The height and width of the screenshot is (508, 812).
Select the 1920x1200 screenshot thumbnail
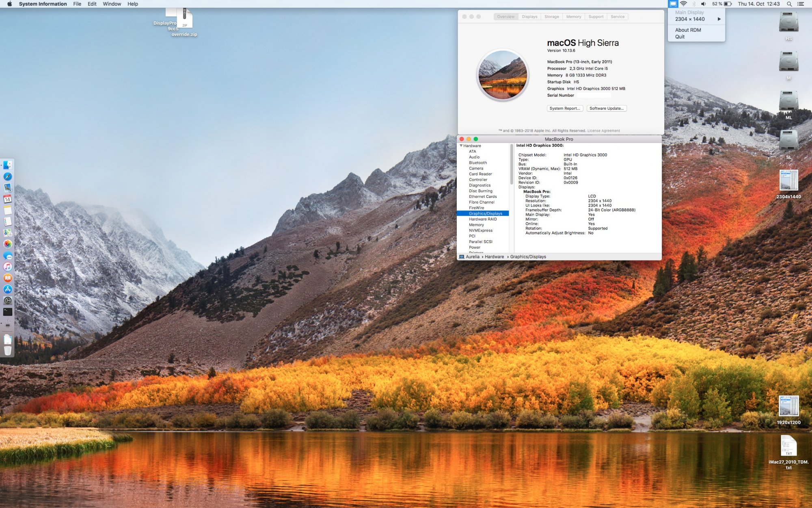pos(788,406)
